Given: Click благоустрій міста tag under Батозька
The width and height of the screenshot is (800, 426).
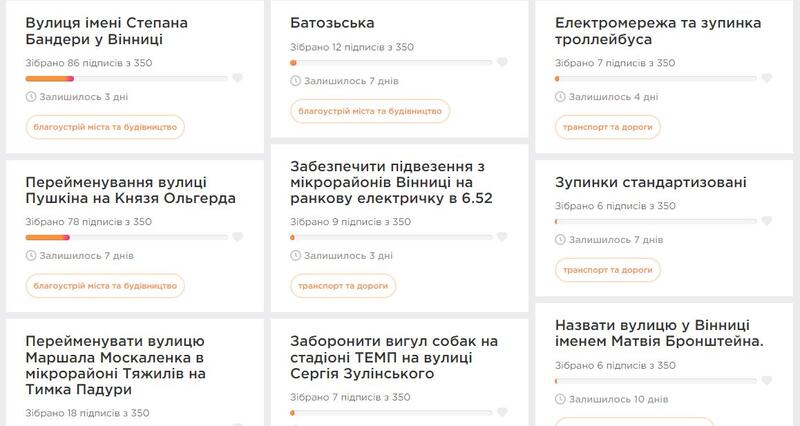Looking at the screenshot, I should click(370, 111).
